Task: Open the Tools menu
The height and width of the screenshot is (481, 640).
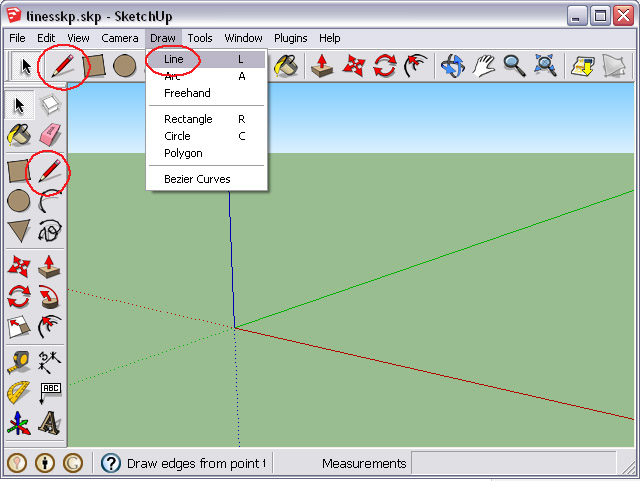Action: tap(200, 38)
